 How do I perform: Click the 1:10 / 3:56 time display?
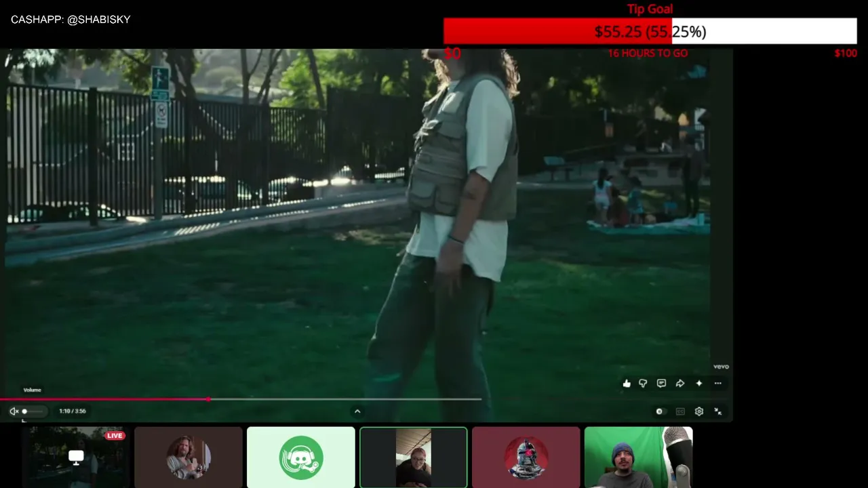(73, 411)
